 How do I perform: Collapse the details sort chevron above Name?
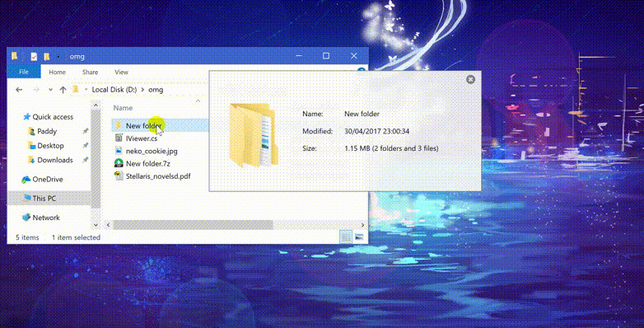(x=198, y=101)
